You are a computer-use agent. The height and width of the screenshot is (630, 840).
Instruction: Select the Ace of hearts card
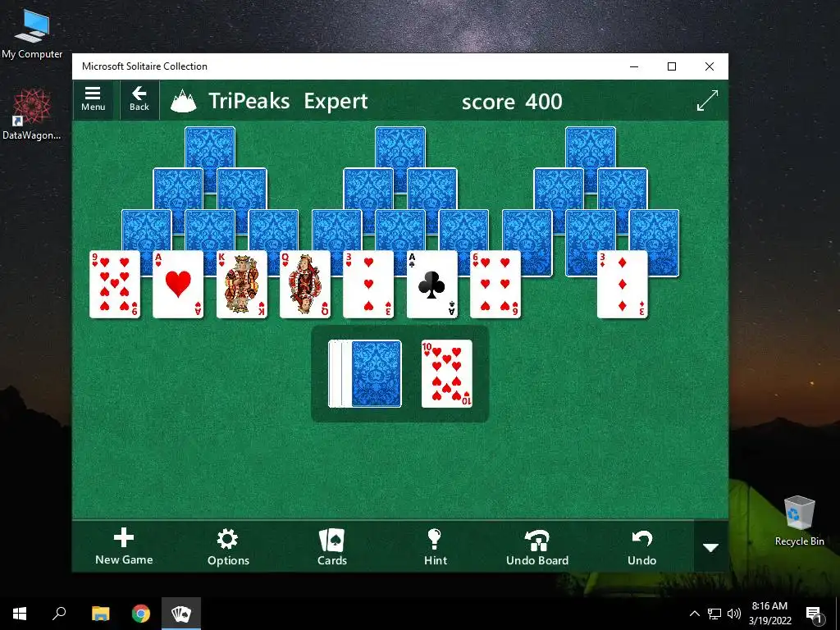(x=178, y=285)
